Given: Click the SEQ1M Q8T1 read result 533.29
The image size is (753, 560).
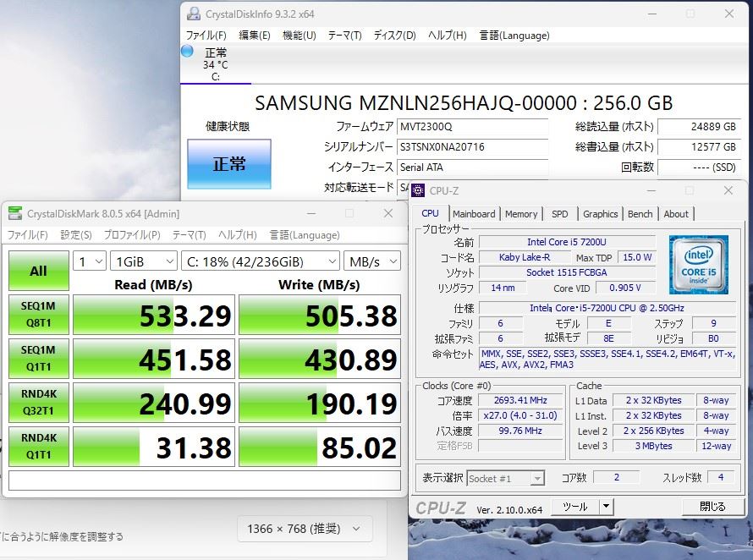Looking at the screenshot, I should pos(154,315).
